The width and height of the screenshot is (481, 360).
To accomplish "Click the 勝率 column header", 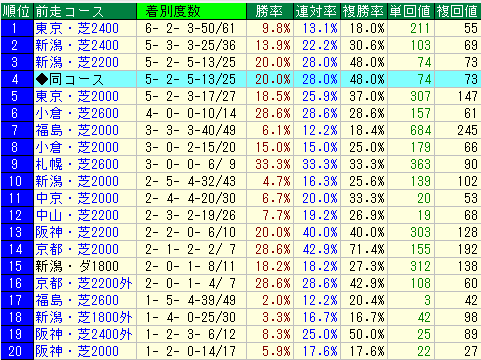I will (x=270, y=11).
